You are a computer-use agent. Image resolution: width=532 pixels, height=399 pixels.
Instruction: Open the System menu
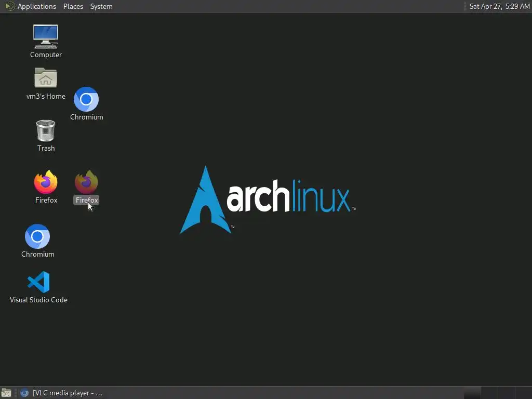click(101, 6)
